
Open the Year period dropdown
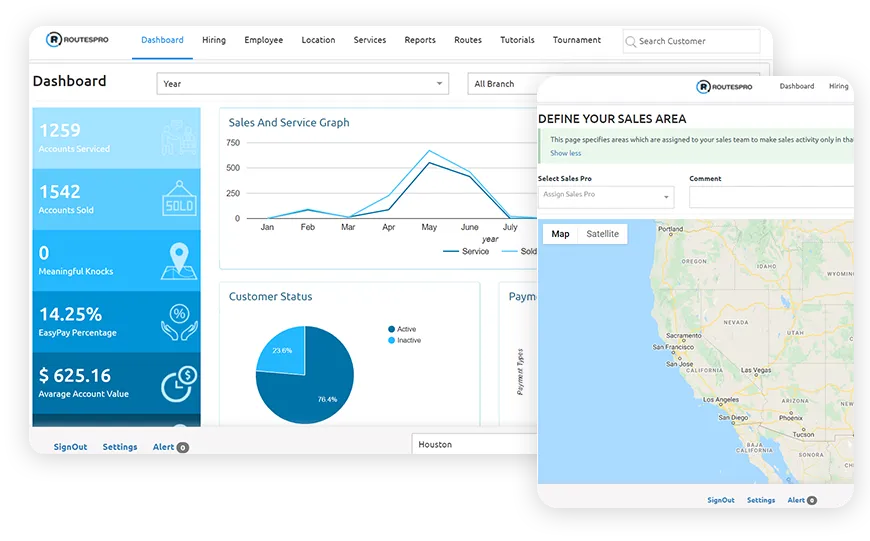coord(302,84)
